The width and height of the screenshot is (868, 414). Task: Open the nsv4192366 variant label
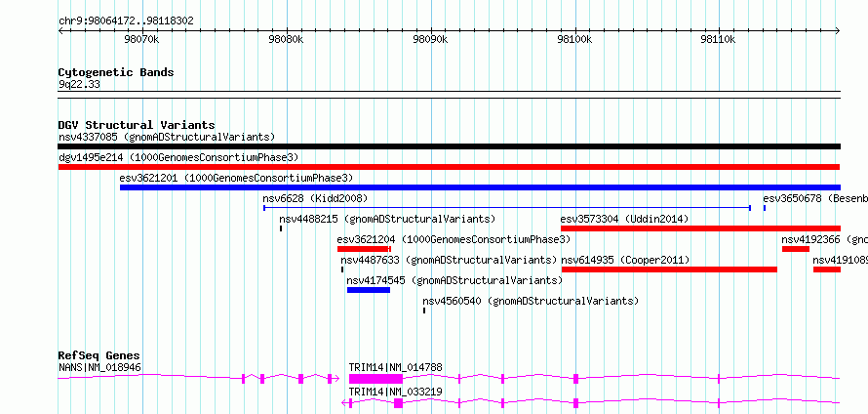[x=824, y=239]
